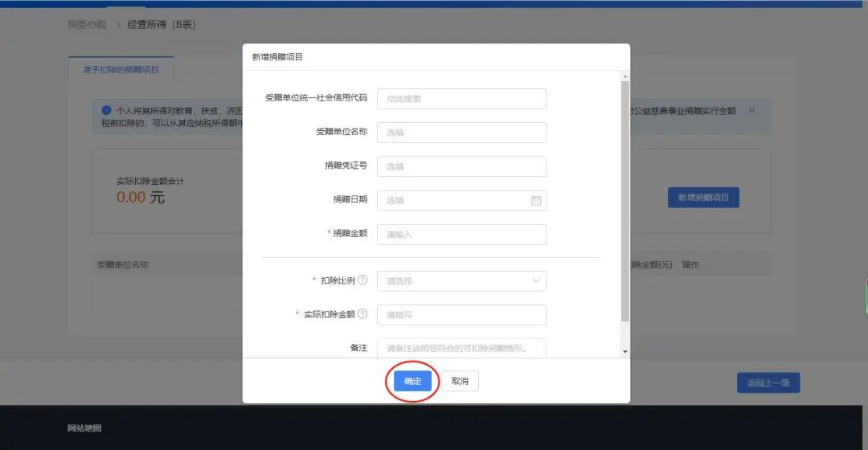Open the 网站地图 footer link

(x=84, y=427)
